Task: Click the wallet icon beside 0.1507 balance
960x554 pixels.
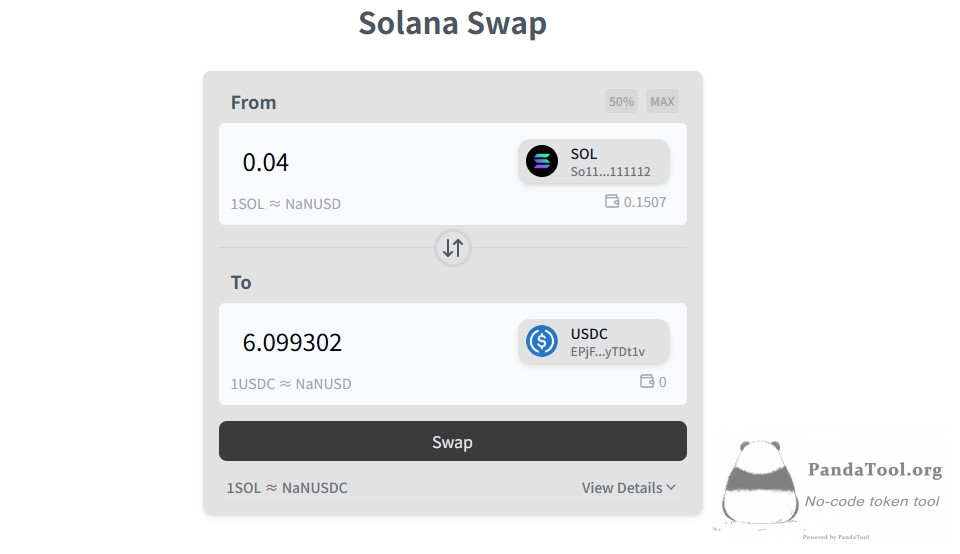Action: 612,201
